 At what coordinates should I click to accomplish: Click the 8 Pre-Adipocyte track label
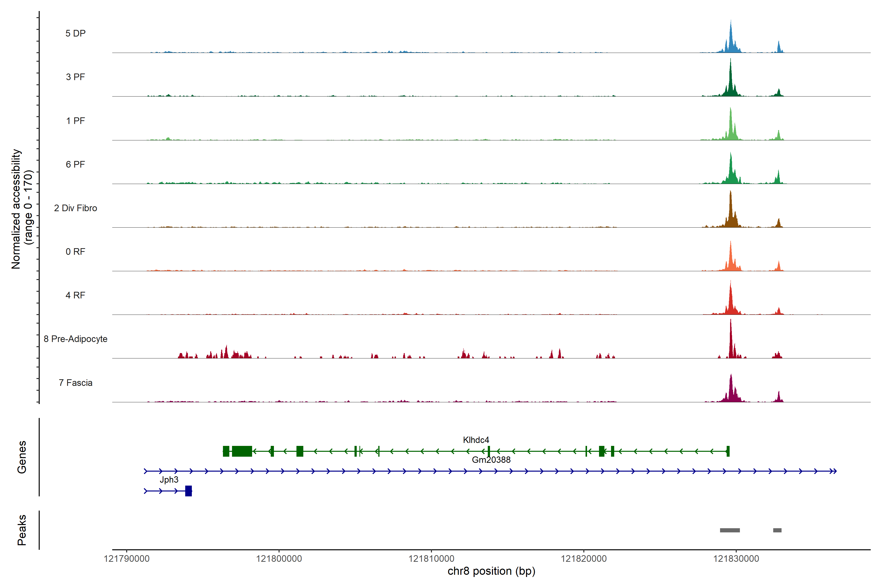tap(75, 339)
